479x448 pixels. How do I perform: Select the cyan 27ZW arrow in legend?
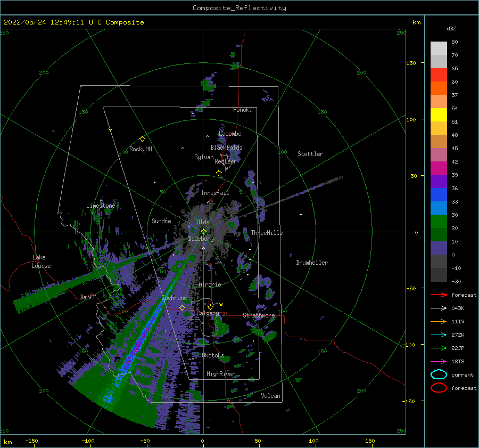tap(439, 335)
